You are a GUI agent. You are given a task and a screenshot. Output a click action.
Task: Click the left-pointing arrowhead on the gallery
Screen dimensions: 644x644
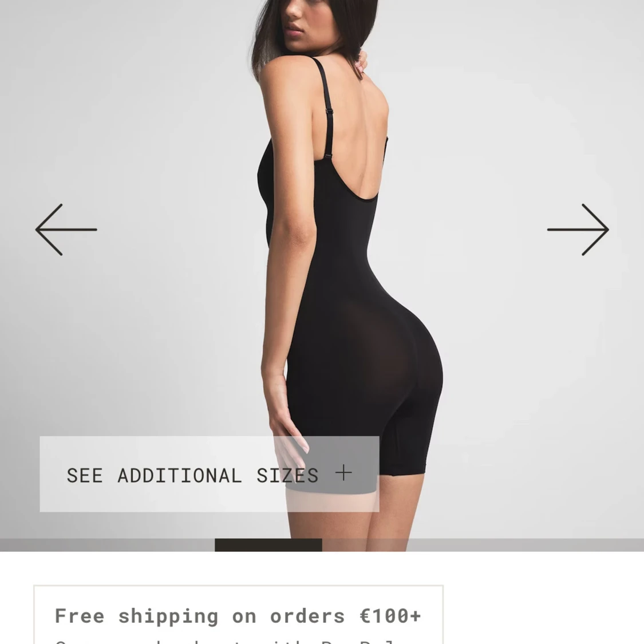49,230
